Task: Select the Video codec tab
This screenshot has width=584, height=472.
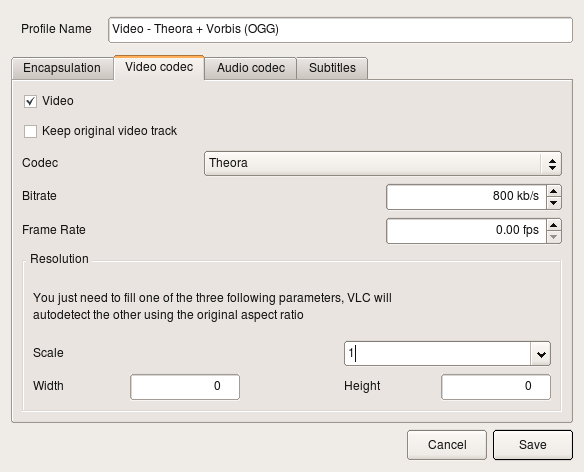Action: click(x=159, y=67)
